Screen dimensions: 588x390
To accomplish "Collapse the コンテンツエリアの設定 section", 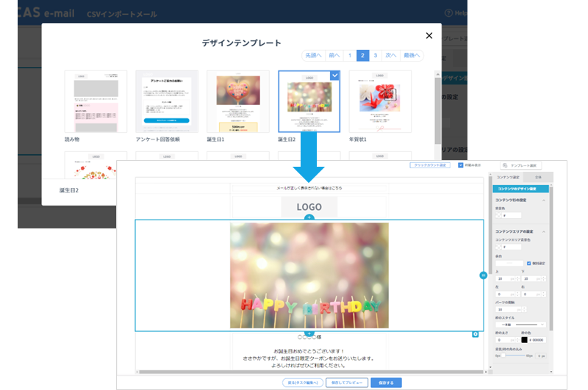I will [543, 232].
